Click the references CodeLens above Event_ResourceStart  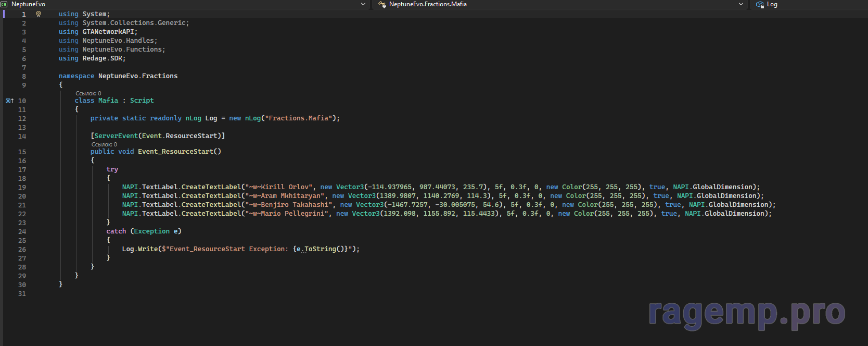pyautogui.click(x=104, y=144)
